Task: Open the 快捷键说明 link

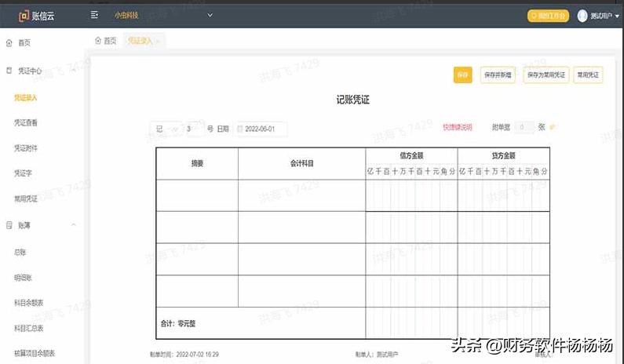Action: tap(458, 127)
